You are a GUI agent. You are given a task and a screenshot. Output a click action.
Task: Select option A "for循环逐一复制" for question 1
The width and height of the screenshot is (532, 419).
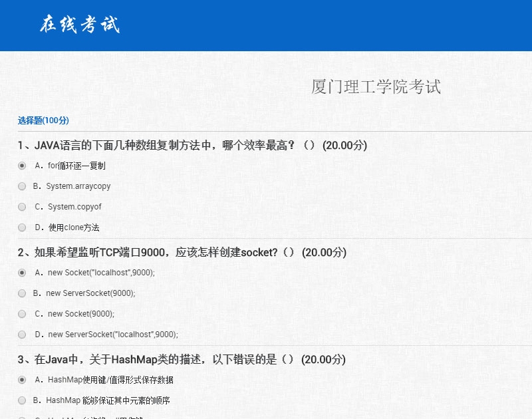tap(21, 166)
